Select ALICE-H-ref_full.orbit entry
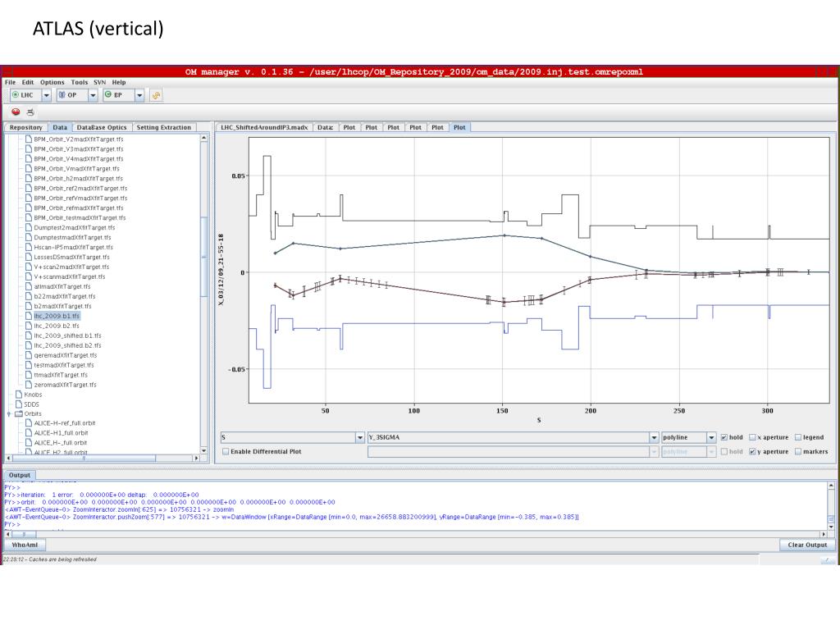Screen dimensions: 840x630 tap(64, 423)
